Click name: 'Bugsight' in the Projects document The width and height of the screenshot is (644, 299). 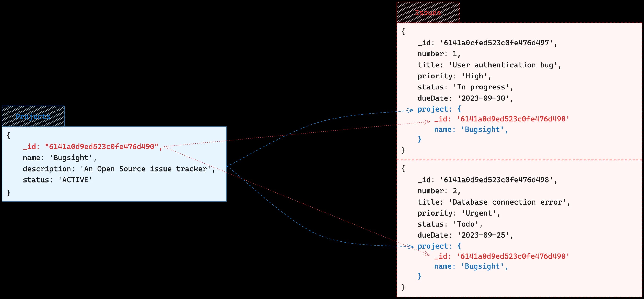(60, 158)
